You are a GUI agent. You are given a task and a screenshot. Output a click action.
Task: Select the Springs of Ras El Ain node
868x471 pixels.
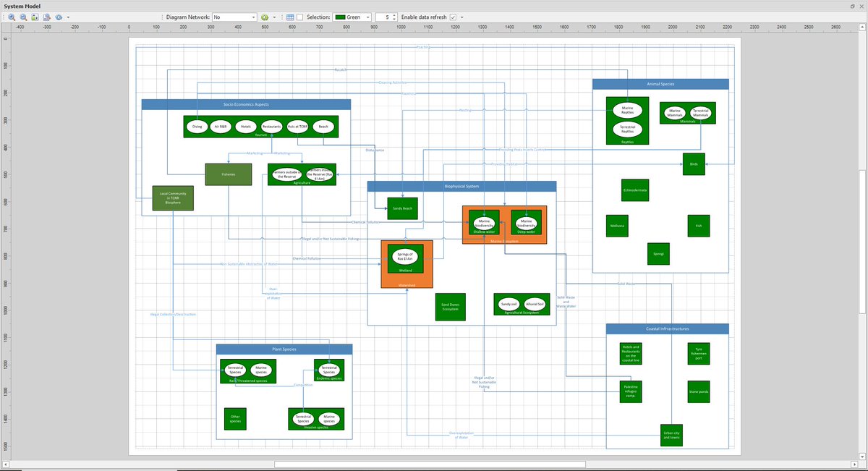click(x=405, y=257)
